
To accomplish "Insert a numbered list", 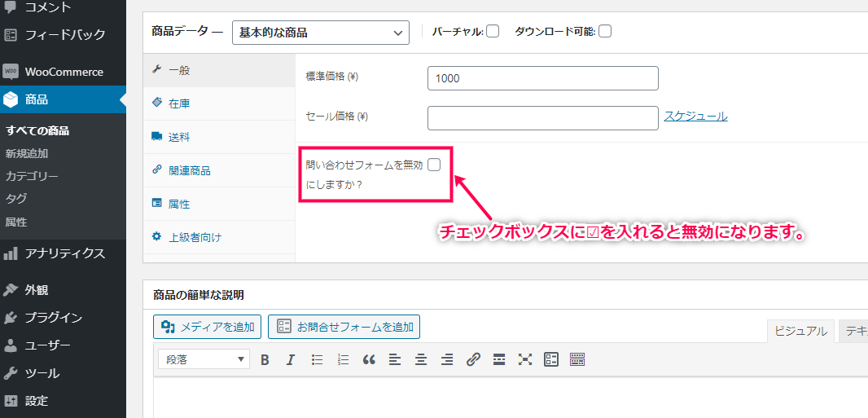I will [344, 360].
